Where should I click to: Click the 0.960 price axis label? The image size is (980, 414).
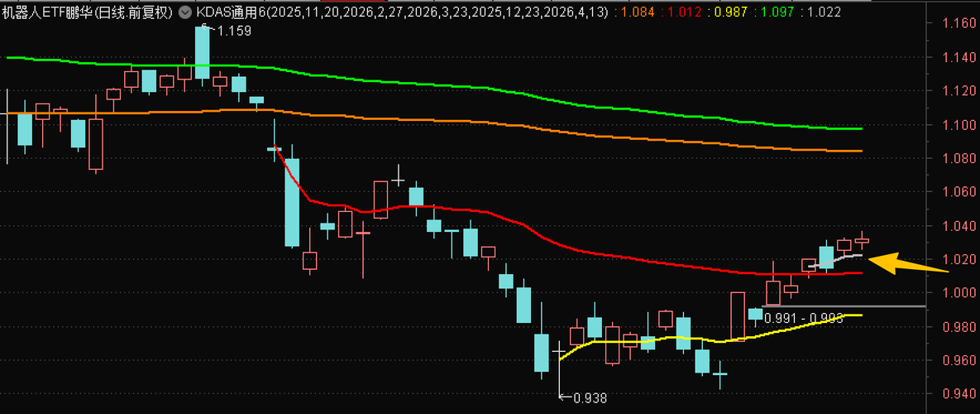coord(958,361)
